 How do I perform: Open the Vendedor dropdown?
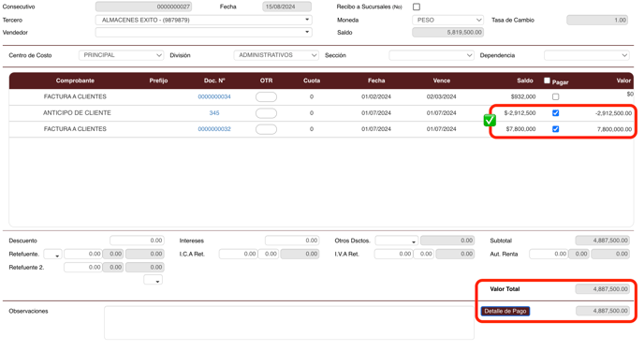click(204, 32)
